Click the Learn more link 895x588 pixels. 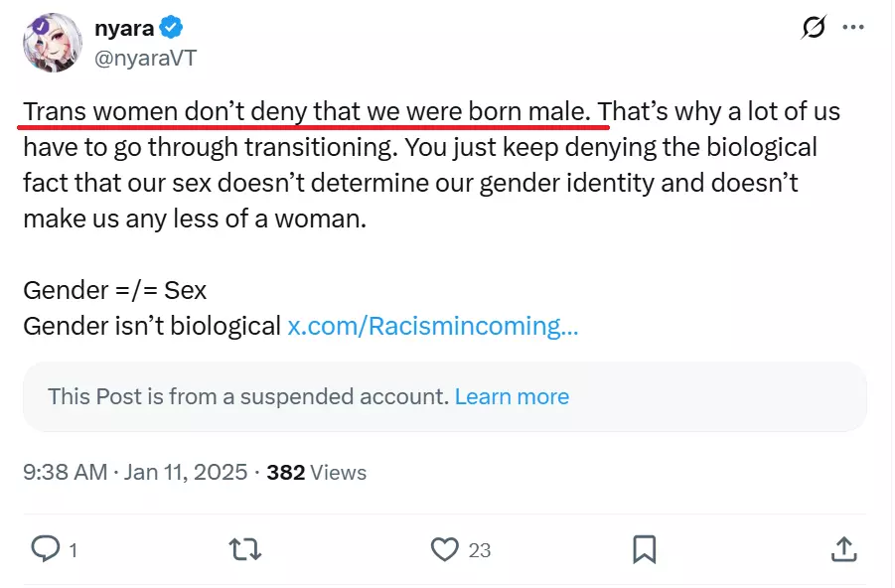click(x=512, y=396)
